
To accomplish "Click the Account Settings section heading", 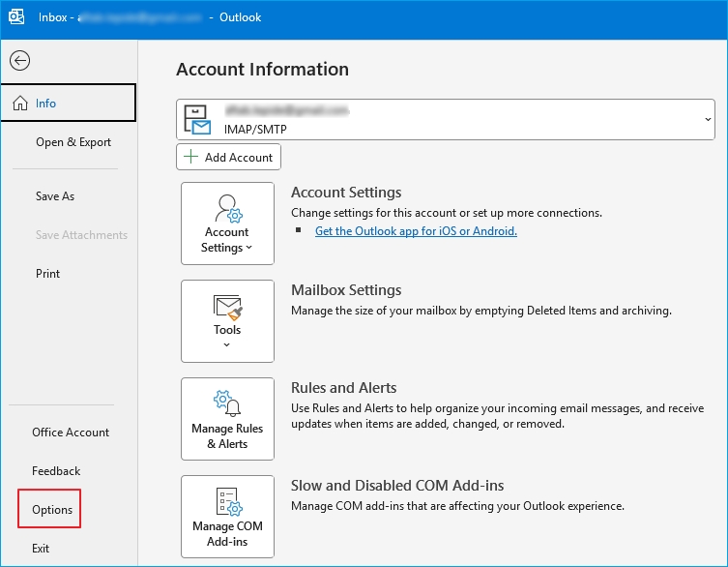I will [346, 193].
